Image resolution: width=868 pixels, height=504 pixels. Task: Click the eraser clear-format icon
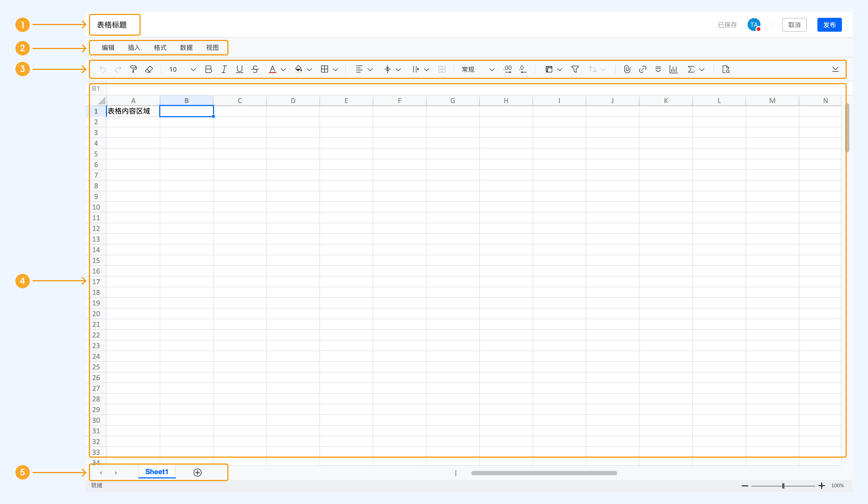pyautogui.click(x=149, y=69)
